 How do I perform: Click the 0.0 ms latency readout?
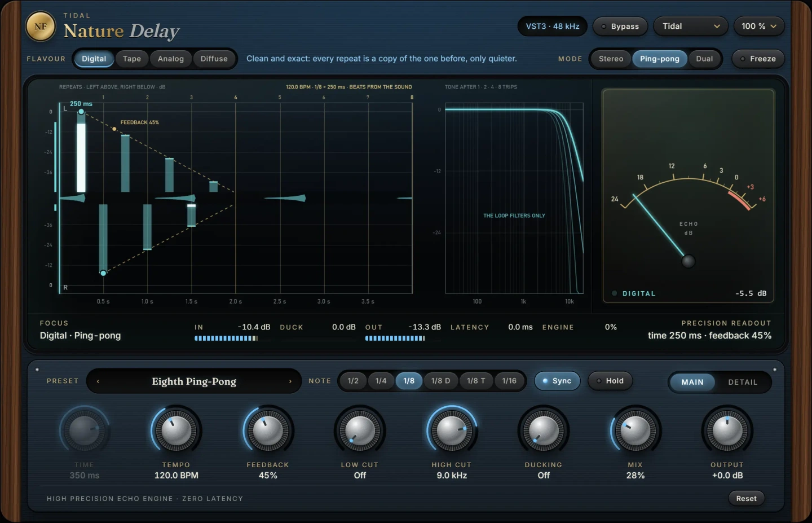click(x=520, y=327)
